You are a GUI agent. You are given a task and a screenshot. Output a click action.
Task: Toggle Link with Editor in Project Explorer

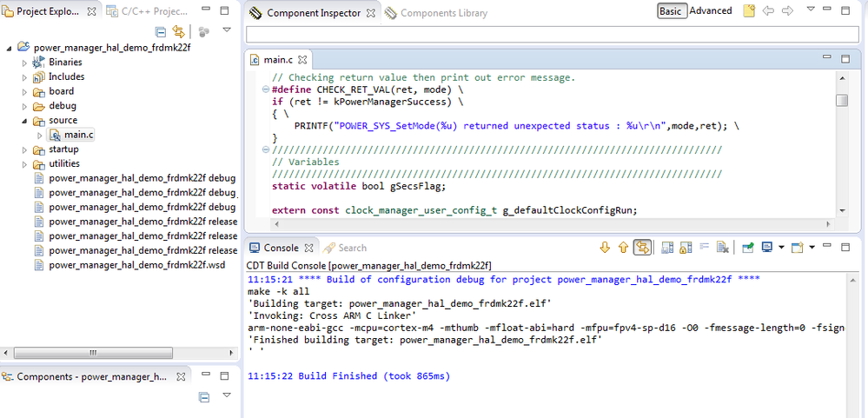tap(178, 31)
